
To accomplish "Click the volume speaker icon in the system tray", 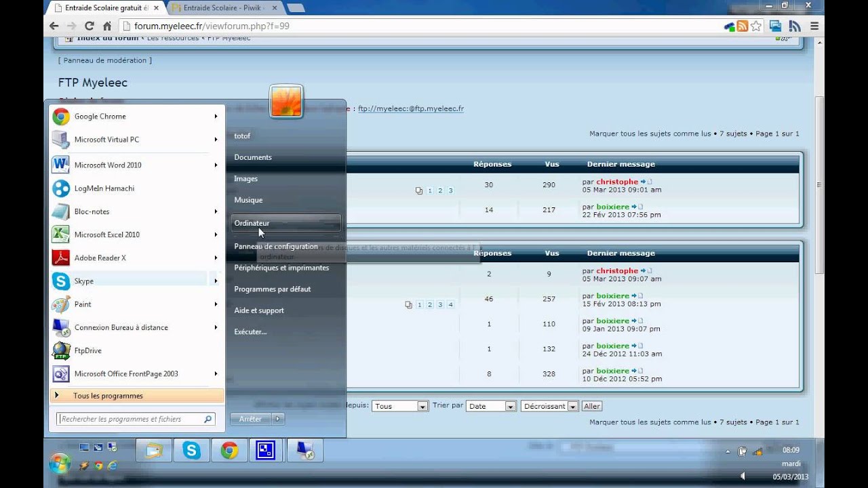I will pyautogui.click(x=743, y=476).
